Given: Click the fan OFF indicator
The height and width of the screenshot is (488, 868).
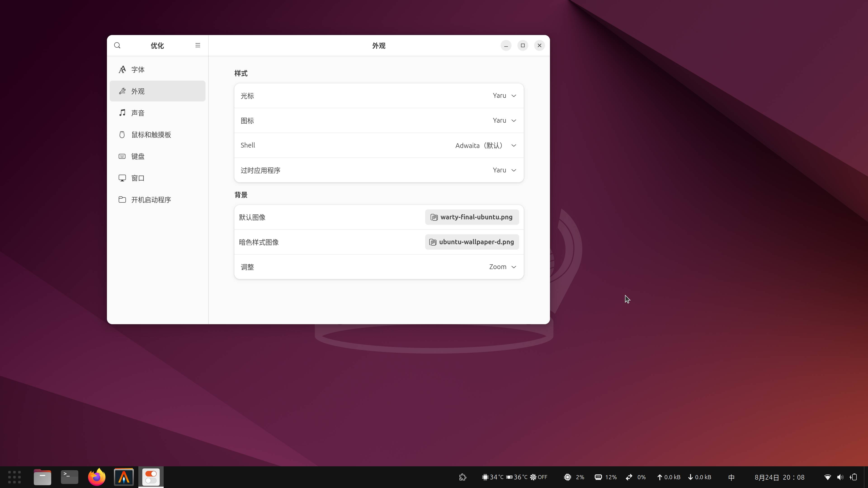Looking at the screenshot, I should [539, 477].
